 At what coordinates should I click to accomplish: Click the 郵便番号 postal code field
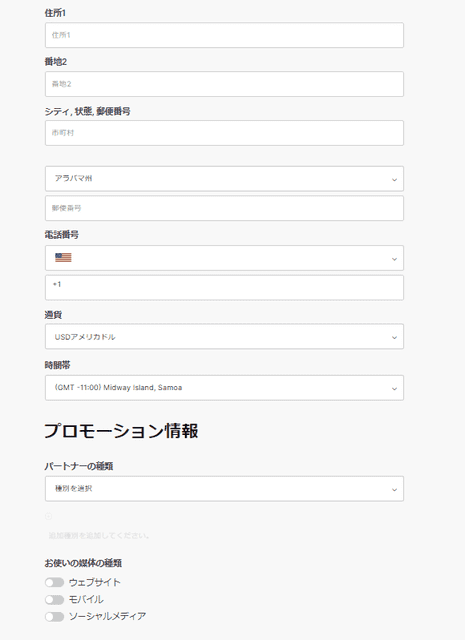click(224, 208)
